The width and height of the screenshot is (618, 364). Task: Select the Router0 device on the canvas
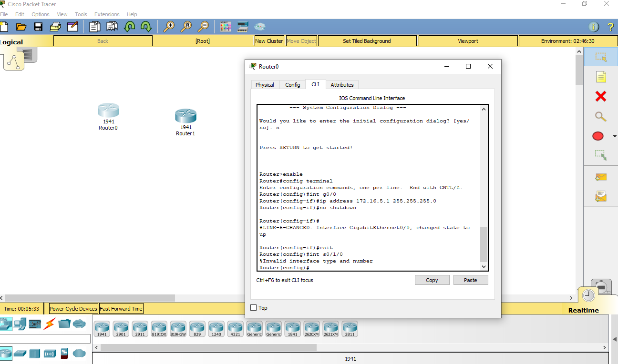(x=108, y=111)
